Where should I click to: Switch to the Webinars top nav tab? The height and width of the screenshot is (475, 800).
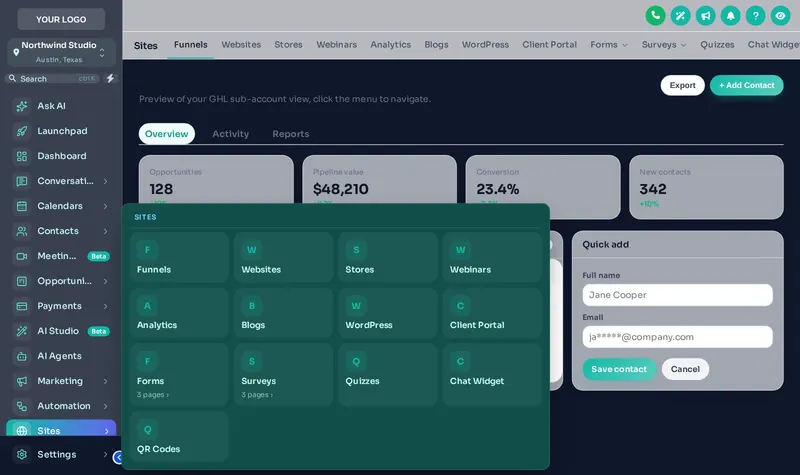336,45
